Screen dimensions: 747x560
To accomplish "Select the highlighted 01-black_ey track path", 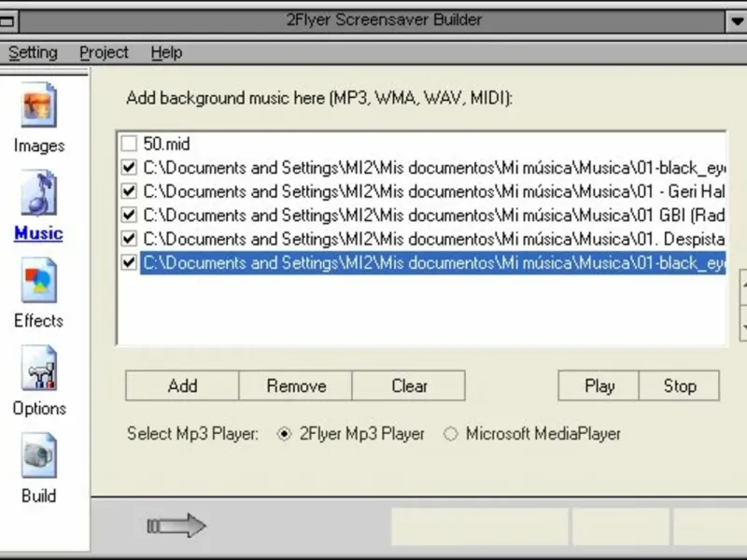I will click(x=433, y=263).
